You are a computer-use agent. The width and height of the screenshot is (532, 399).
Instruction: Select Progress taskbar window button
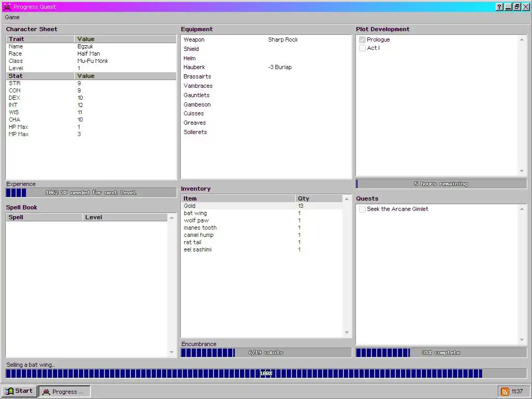pos(64,391)
